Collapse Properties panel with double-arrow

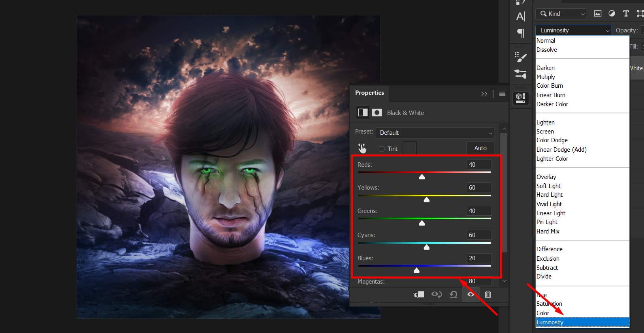(484, 94)
